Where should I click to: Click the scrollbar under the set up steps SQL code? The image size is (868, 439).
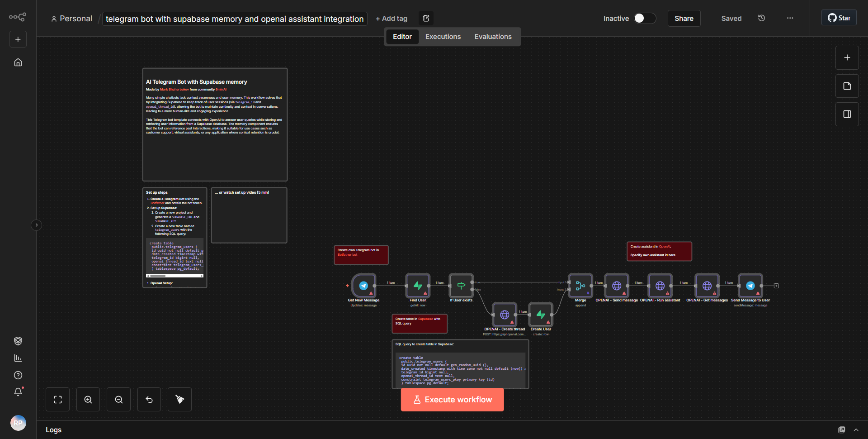pyautogui.click(x=175, y=276)
